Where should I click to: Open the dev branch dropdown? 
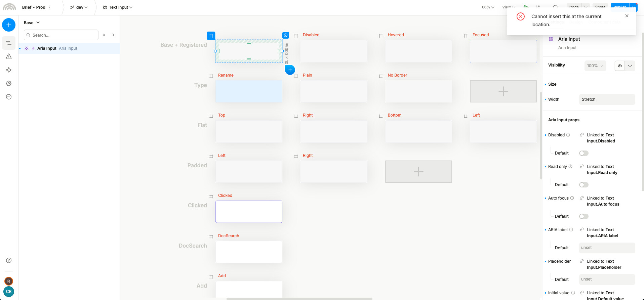[x=79, y=7]
